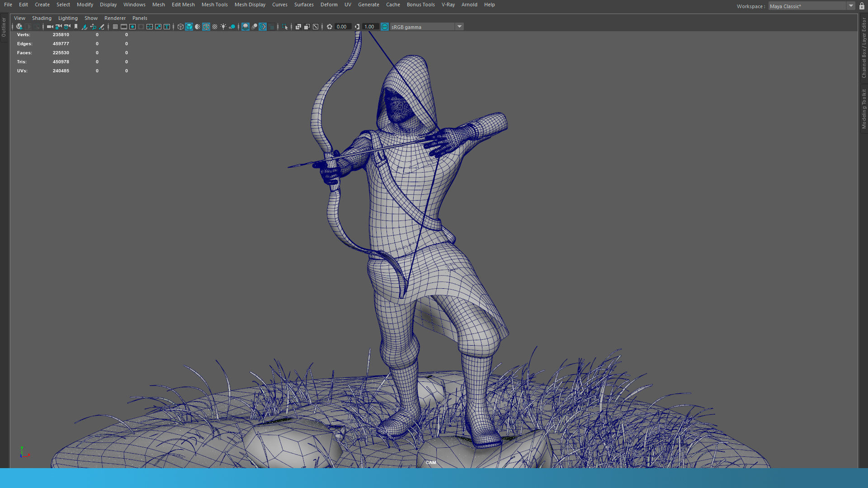Click the exposure aperture icon
The height and width of the screenshot is (488, 868).
[330, 27]
